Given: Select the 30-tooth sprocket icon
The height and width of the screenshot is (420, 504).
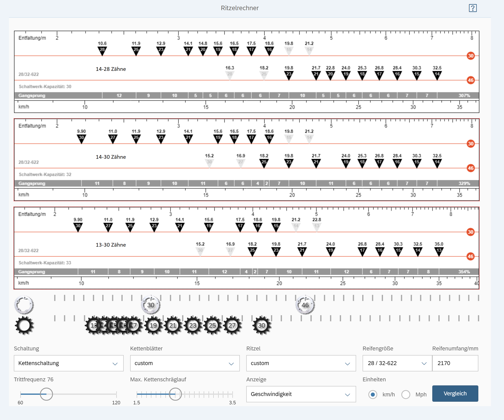Looking at the screenshot, I should pyautogui.click(x=262, y=326).
